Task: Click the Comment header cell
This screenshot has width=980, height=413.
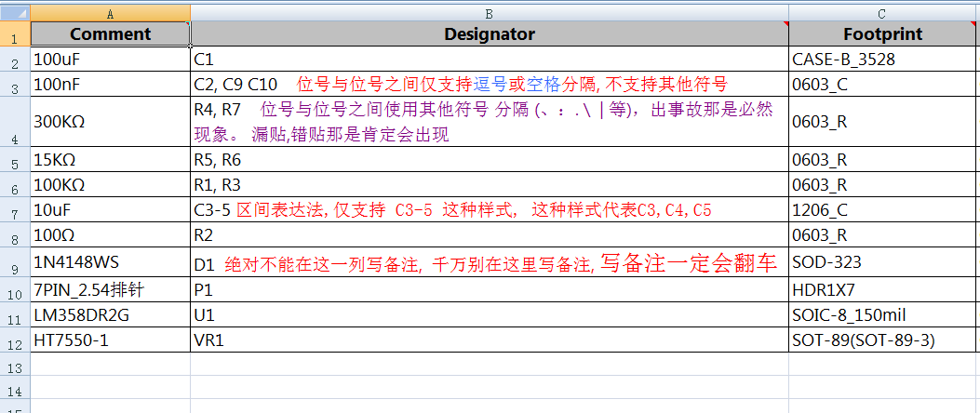Action: (110, 34)
